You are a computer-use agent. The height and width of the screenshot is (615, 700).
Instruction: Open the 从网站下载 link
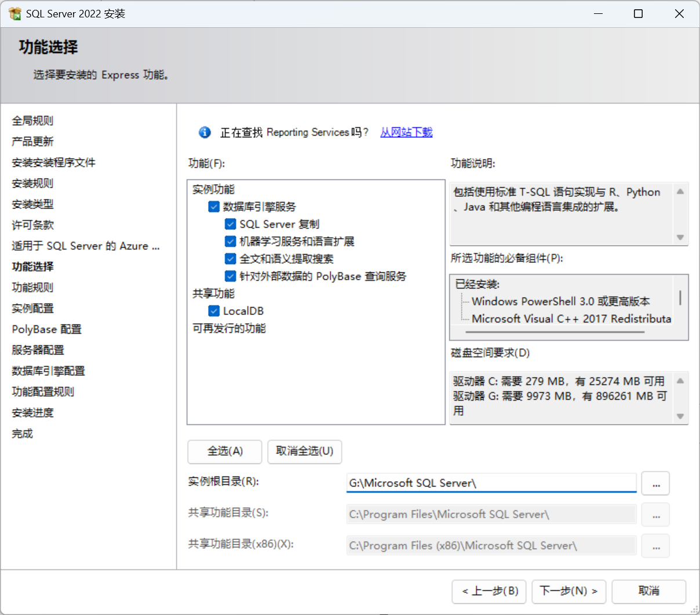406,133
